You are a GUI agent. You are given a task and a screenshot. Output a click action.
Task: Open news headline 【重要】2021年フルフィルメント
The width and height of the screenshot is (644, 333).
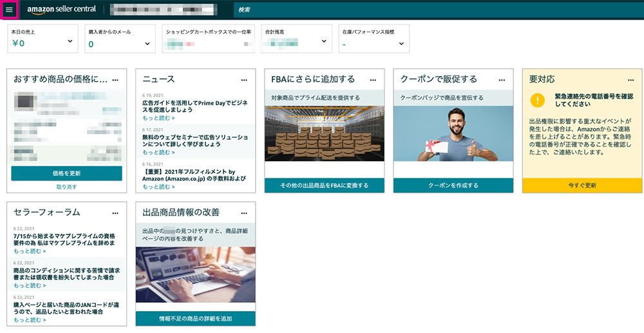click(x=194, y=175)
